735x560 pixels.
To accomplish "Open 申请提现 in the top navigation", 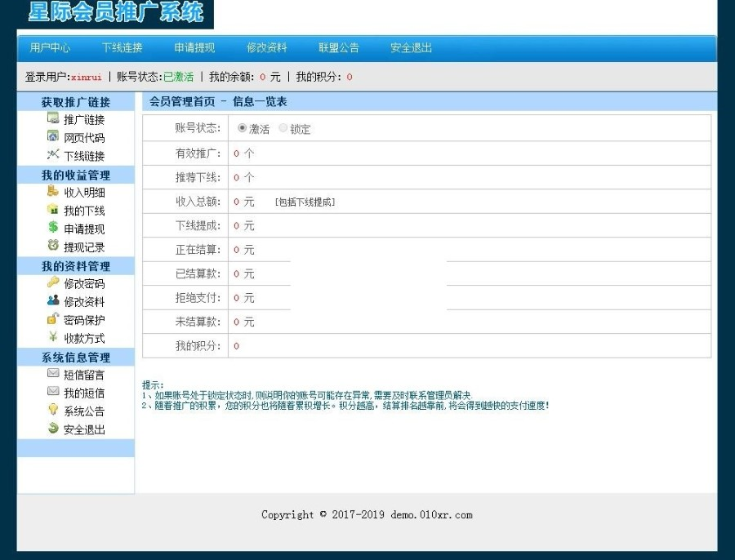I will pyautogui.click(x=194, y=48).
